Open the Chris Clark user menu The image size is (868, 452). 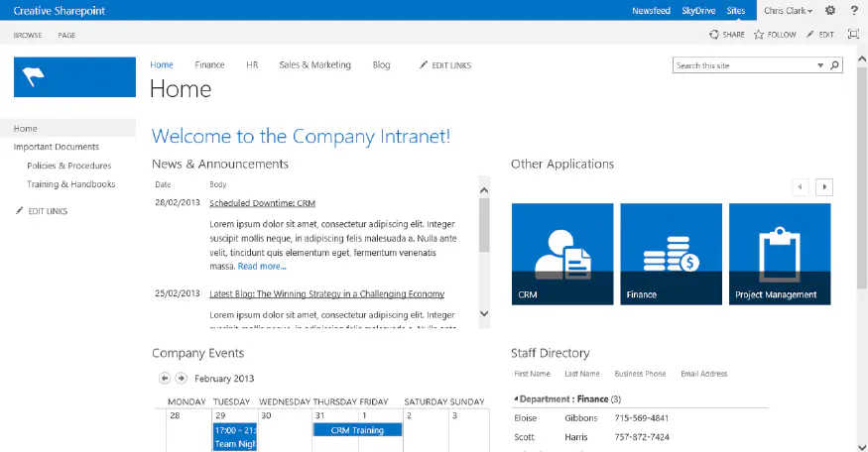coord(789,10)
